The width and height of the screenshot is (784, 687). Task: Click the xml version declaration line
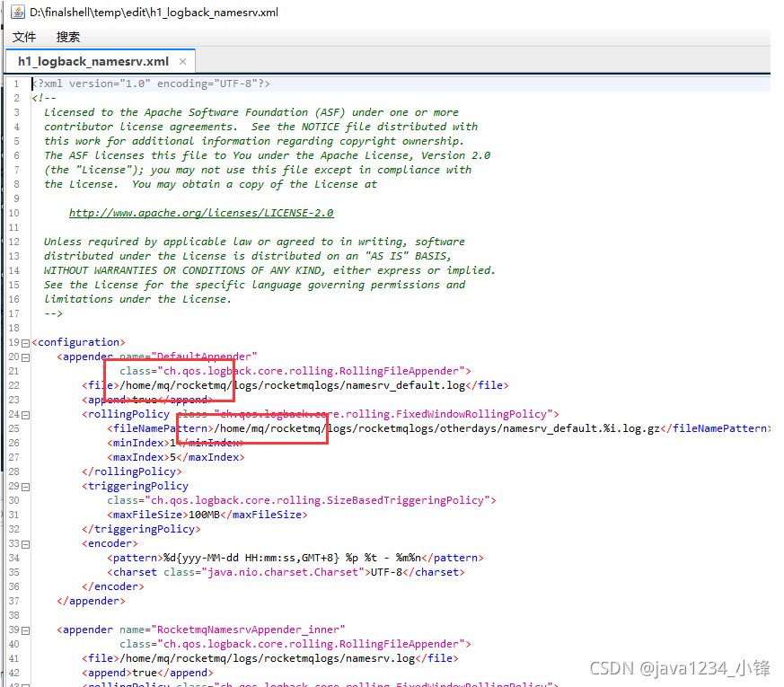pyautogui.click(x=151, y=84)
